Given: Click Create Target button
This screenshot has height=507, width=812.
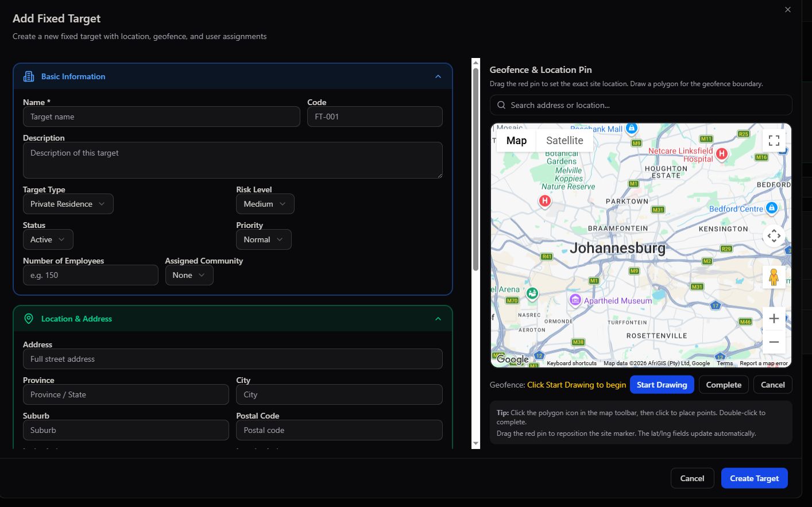Looking at the screenshot, I should pos(754,478).
